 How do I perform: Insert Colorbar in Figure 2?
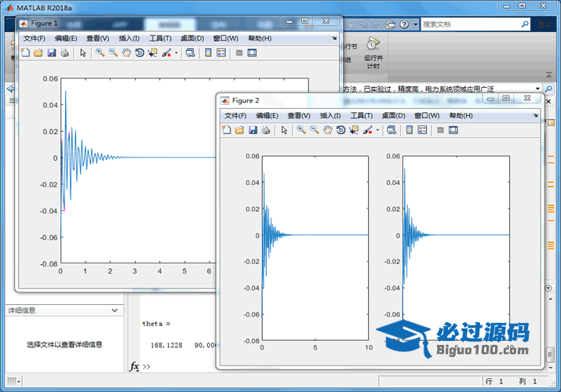pyautogui.click(x=410, y=130)
